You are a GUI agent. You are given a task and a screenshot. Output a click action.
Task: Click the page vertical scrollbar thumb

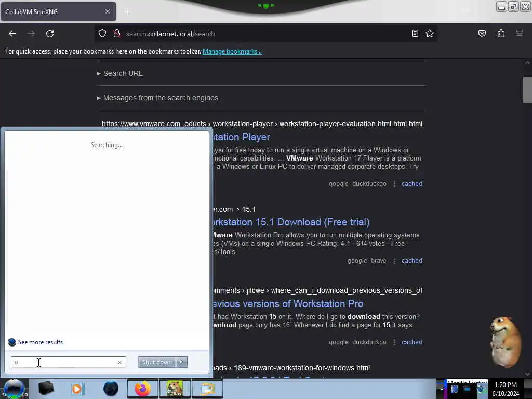tap(527, 89)
